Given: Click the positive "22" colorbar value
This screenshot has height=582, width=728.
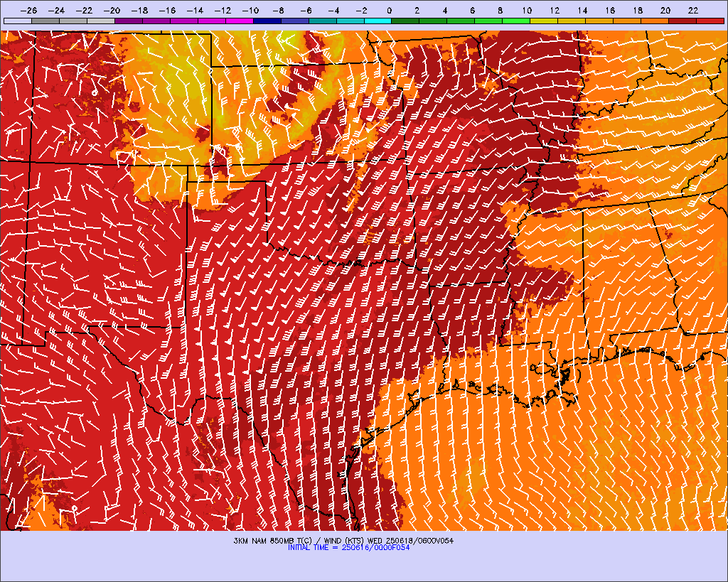Looking at the screenshot, I should tap(693, 10).
